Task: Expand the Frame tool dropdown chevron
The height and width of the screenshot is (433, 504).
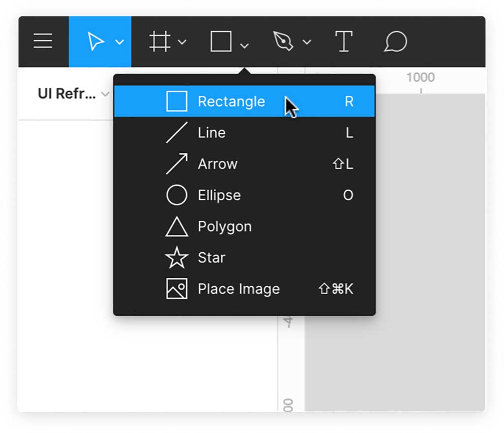Action: 182,42
